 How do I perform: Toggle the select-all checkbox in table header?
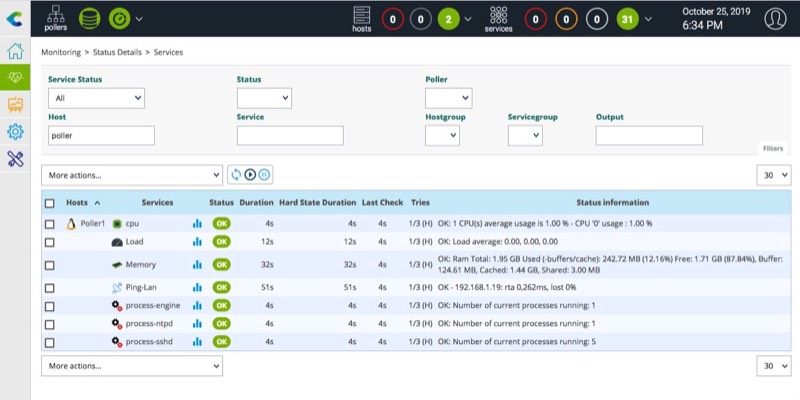[x=50, y=203]
